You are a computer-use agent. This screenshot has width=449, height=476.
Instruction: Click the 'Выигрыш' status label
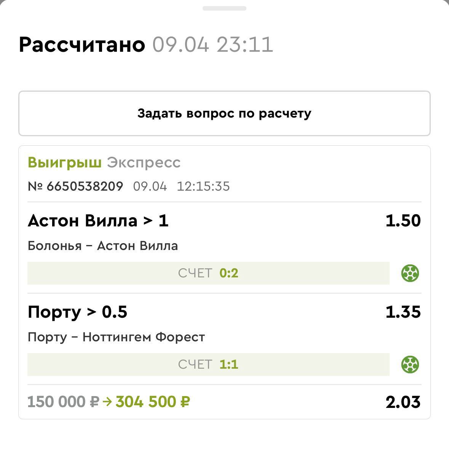point(64,162)
